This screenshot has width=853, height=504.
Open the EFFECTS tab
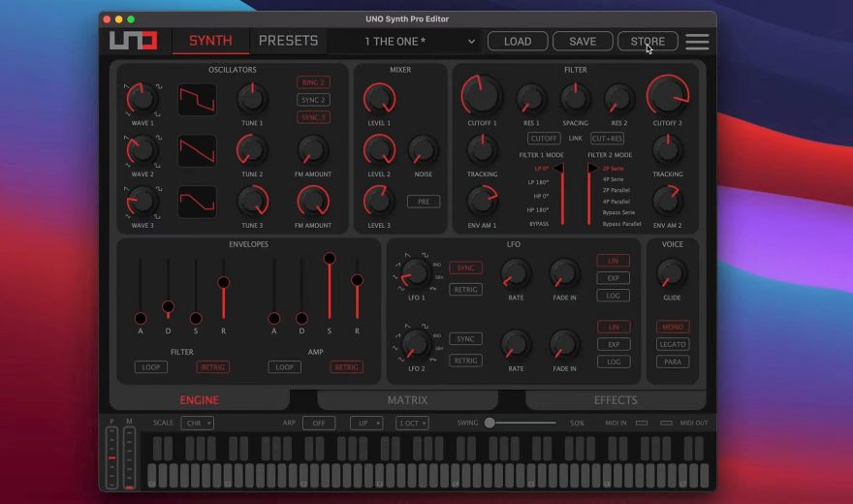pyautogui.click(x=616, y=400)
